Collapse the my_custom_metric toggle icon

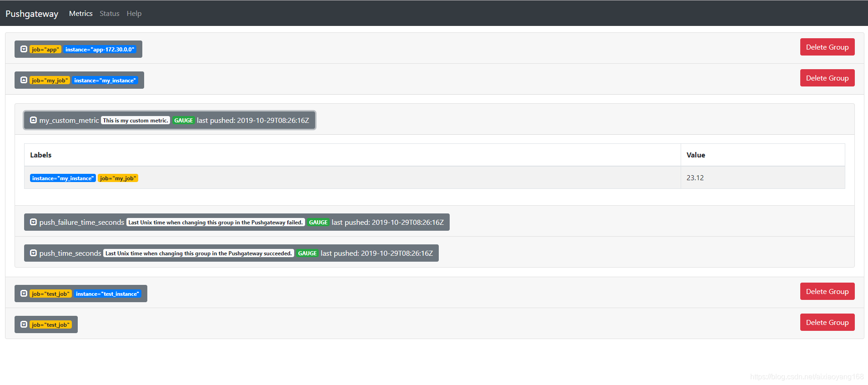tap(33, 120)
